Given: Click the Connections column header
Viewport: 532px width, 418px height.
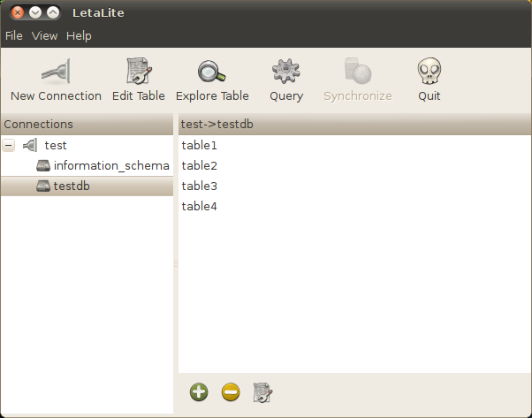Looking at the screenshot, I should [87, 125].
